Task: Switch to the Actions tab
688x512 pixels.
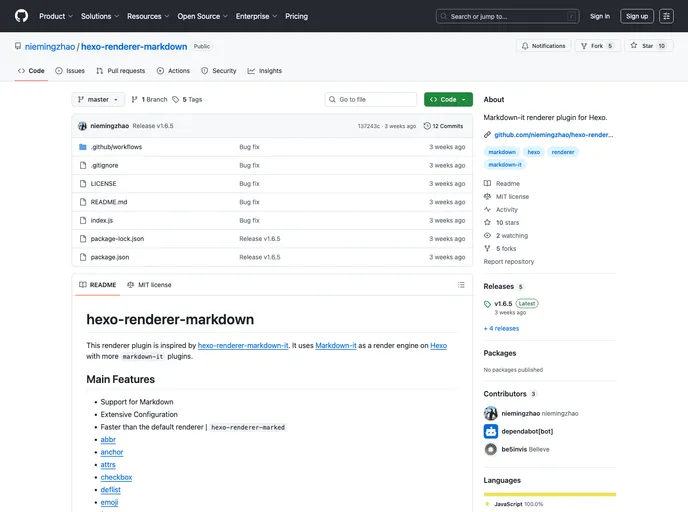Action: tap(173, 71)
